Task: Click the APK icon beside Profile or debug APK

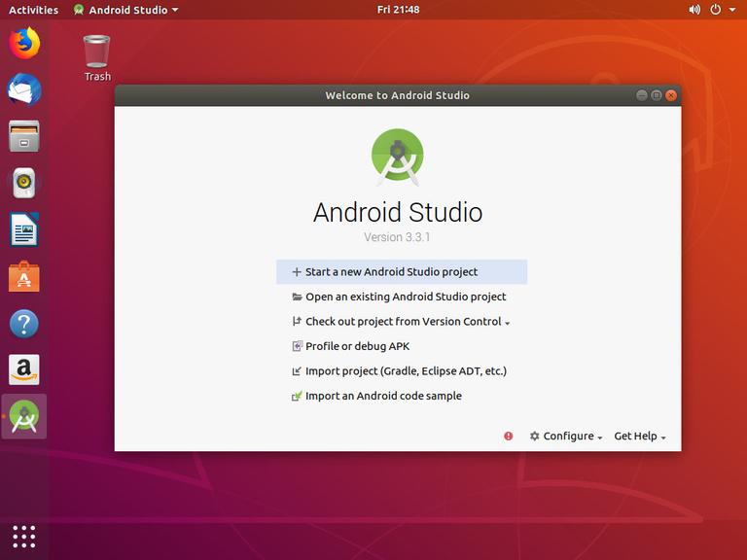Action: [x=297, y=346]
